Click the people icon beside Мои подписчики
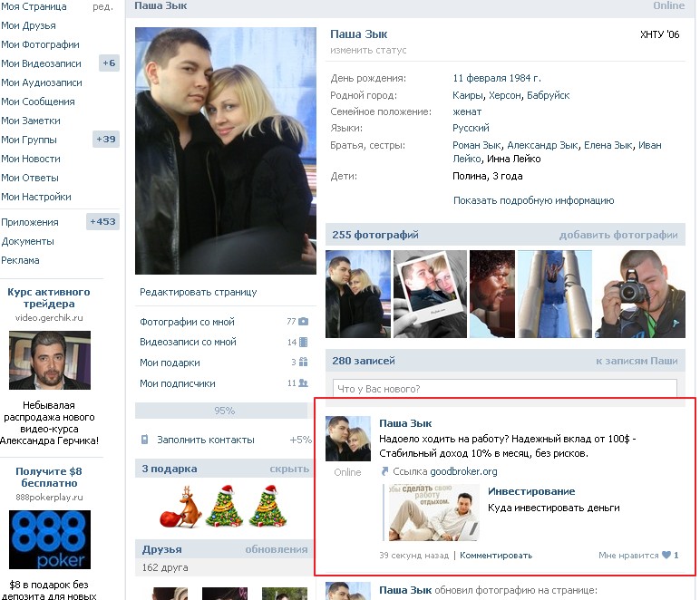This screenshot has height=600, width=700. tap(303, 382)
